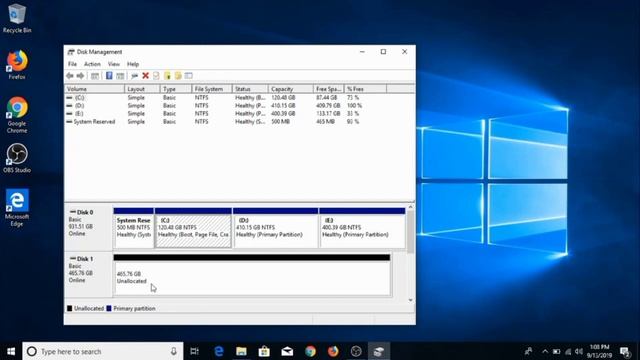Click the microphone icon in search box
Image resolution: width=640 pixels, height=360 pixels.
[x=174, y=351]
